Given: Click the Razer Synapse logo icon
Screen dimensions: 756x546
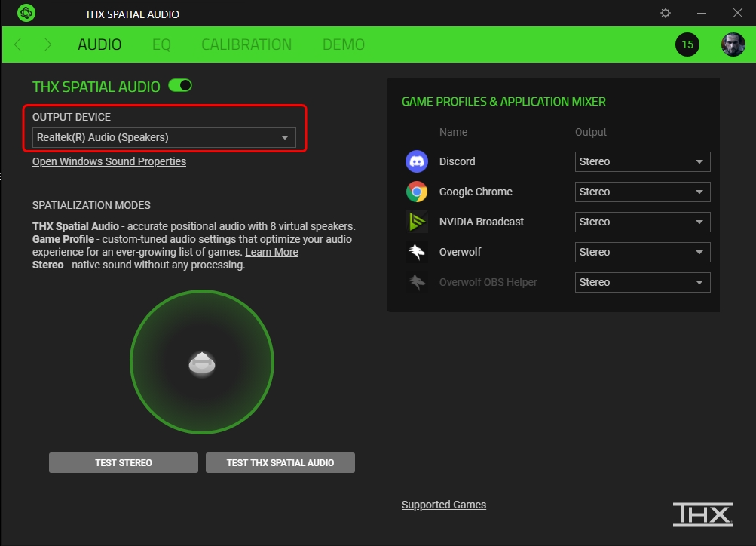Looking at the screenshot, I should tap(26, 13).
